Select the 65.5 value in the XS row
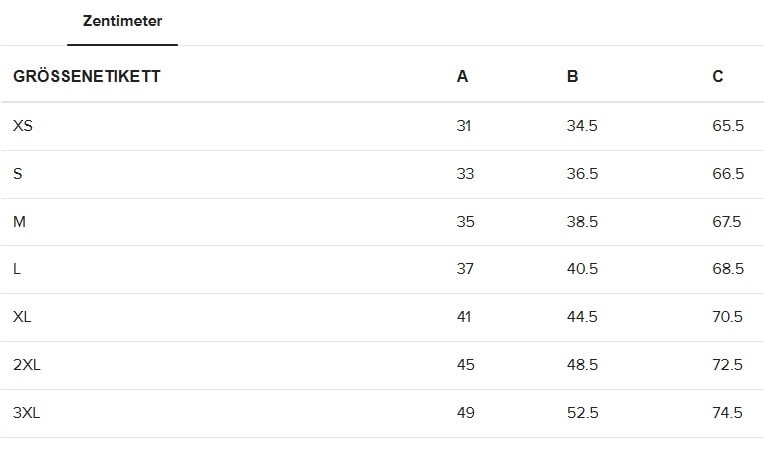This screenshot has height=461, width=764. 727,126
